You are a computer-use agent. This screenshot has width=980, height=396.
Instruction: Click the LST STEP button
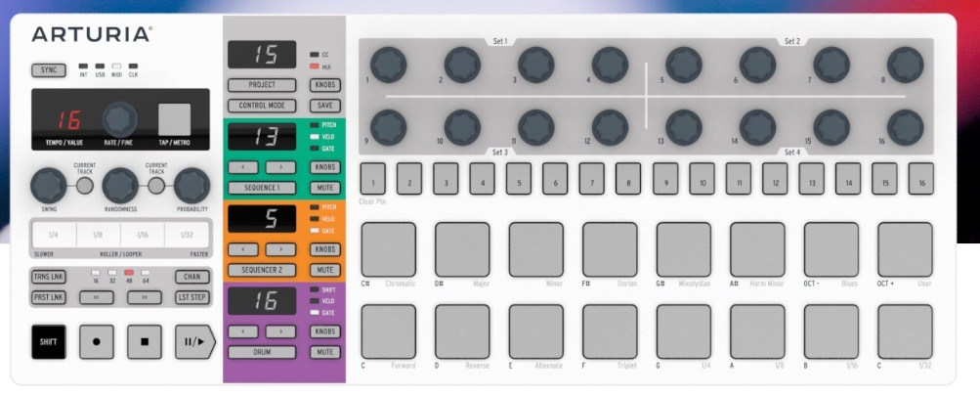pyautogui.click(x=192, y=297)
